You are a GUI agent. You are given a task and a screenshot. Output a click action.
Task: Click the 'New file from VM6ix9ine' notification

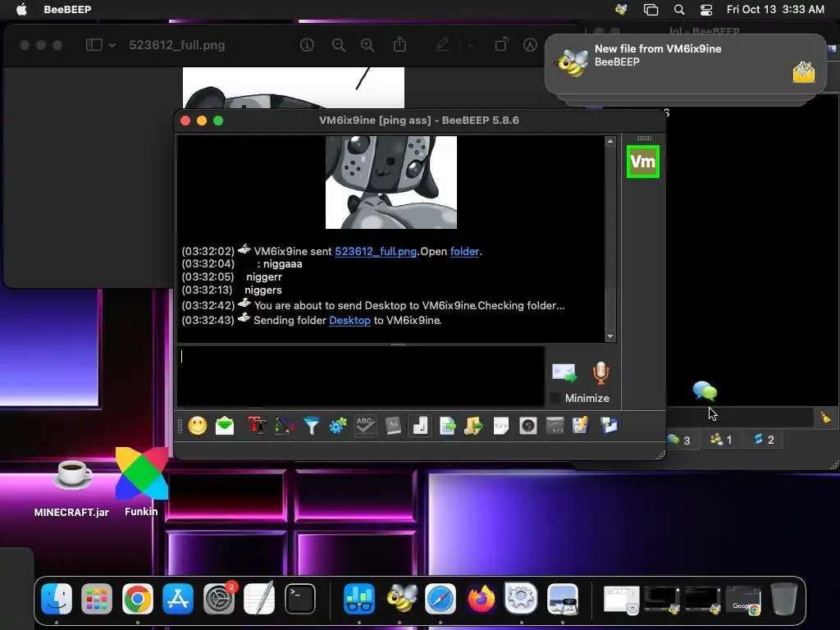(x=685, y=64)
